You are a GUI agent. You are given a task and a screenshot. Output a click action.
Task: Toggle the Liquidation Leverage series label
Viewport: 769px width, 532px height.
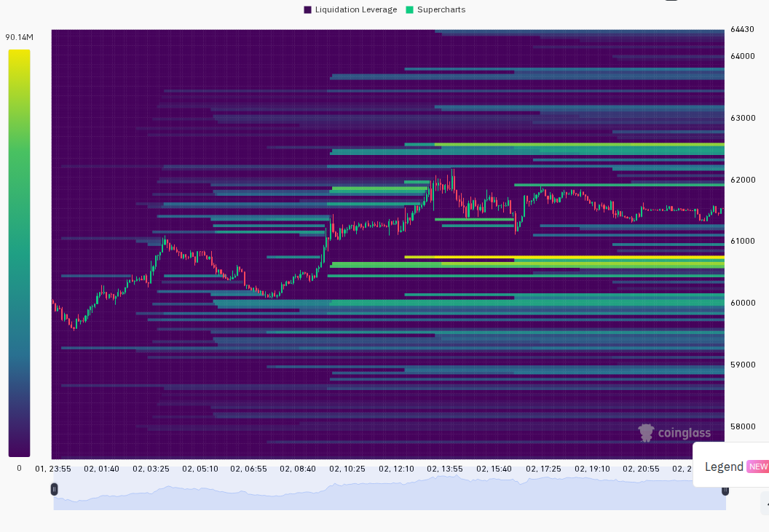(x=356, y=9)
